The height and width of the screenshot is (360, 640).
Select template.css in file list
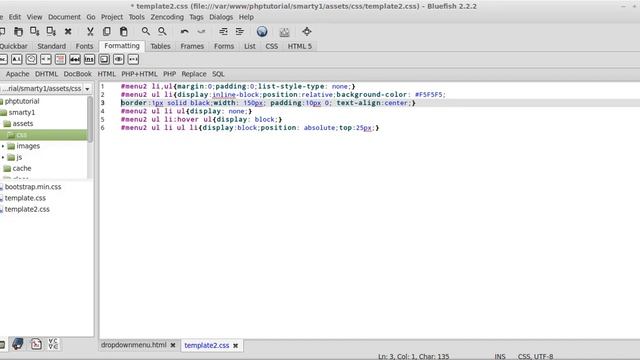pos(25,198)
